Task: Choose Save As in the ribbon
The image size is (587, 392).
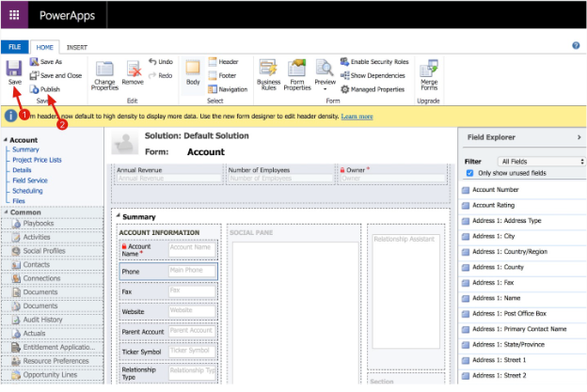Action: 46,62
